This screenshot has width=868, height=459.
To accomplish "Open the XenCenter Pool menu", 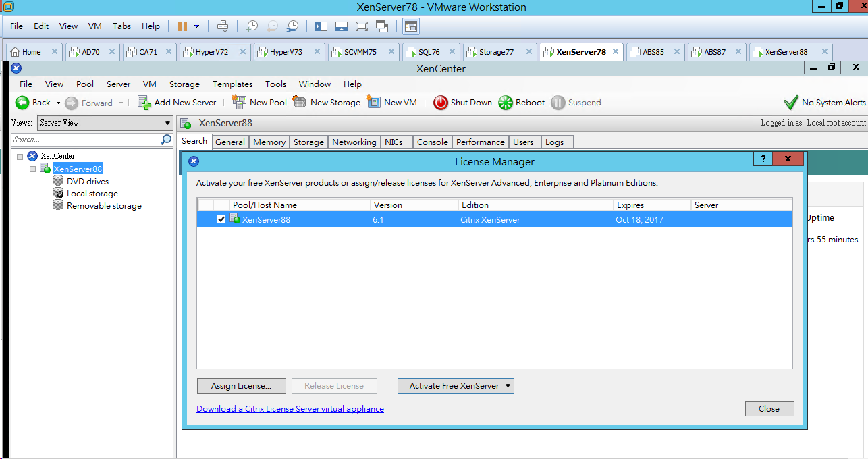I will 85,84.
